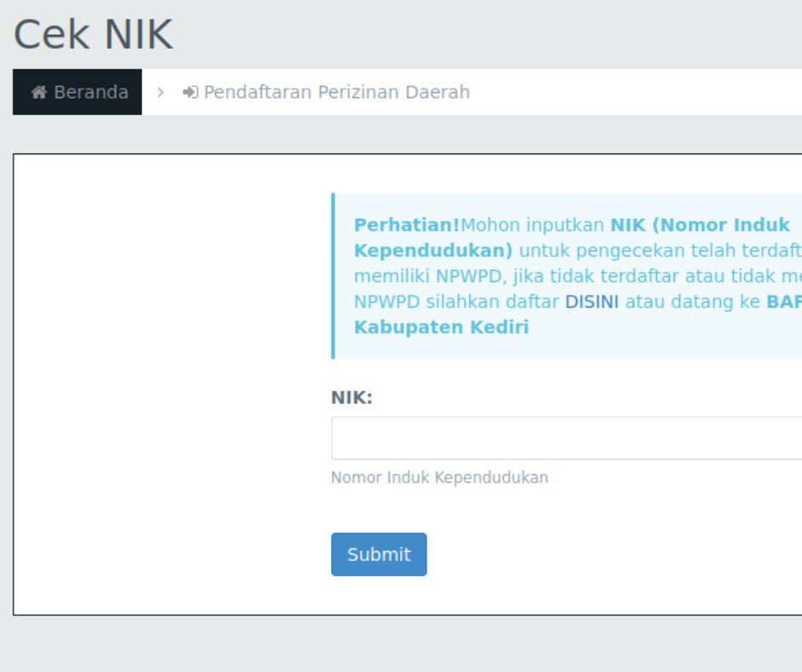Focus the NIK input field

(567, 438)
